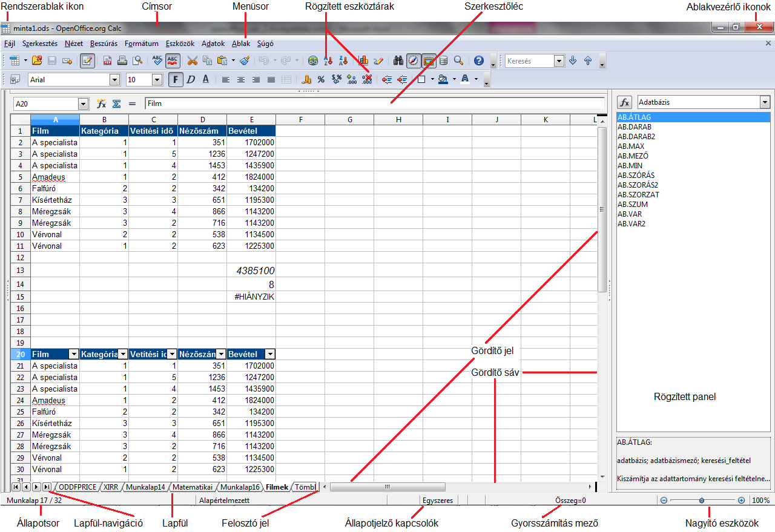Toggle the Navigator compass button
775x532 pixels.
(x=414, y=61)
